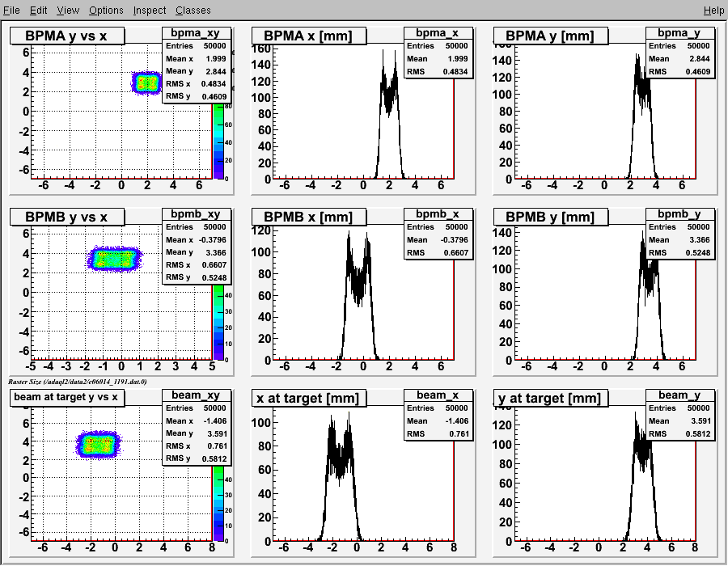Click the Raster Size file path label
This screenshot has width=728, height=566.
(x=78, y=382)
